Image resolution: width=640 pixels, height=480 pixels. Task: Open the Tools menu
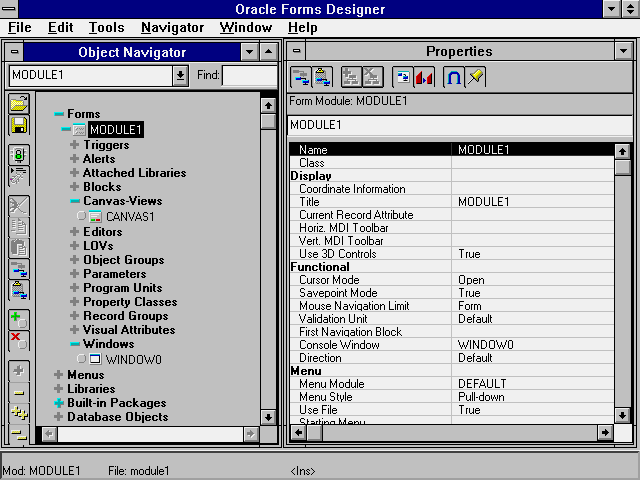(x=106, y=28)
